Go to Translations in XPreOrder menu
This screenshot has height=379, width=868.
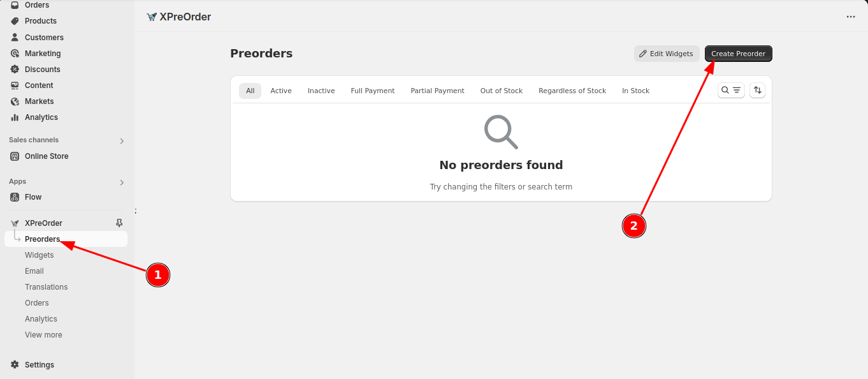tap(46, 287)
